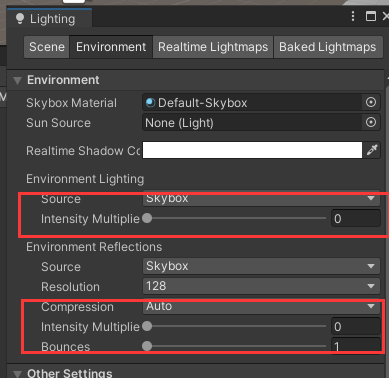Maximize the Lighting panel window

371,16
